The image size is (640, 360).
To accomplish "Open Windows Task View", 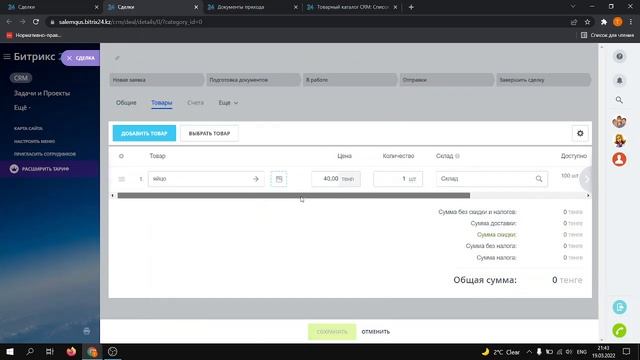I will (50, 351).
